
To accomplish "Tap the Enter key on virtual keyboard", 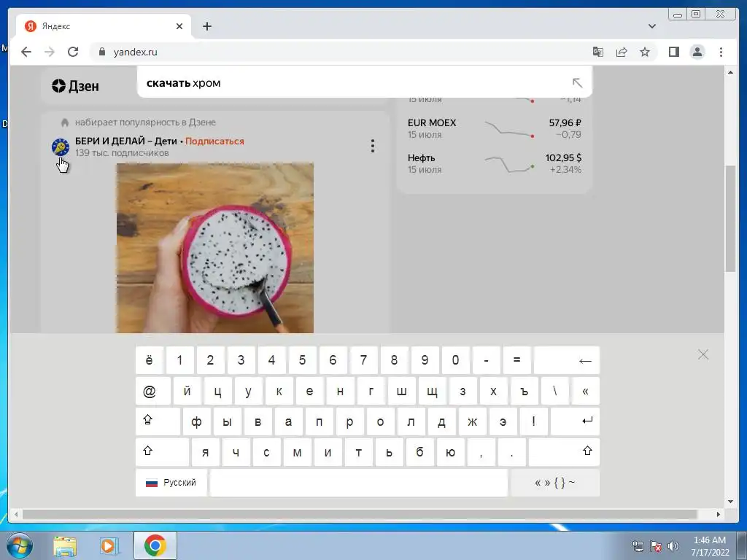I will pyautogui.click(x=575, y=421).
